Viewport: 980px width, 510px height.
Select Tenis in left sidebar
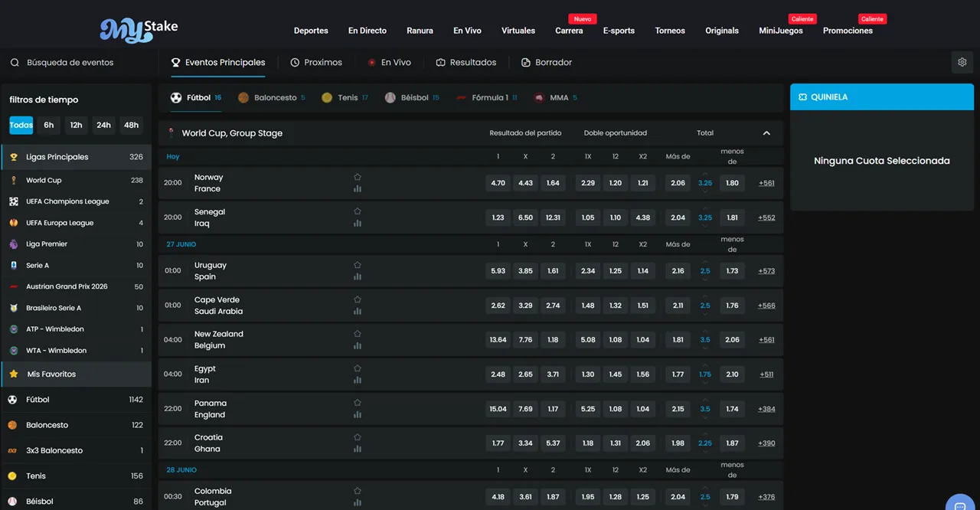(76, 476)
